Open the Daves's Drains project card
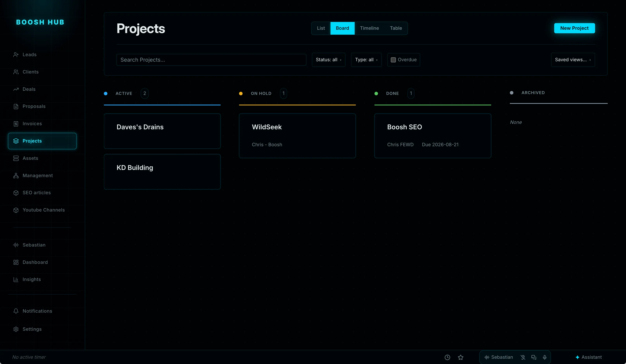This screenshot has height=364, width=626. point(162,131)
